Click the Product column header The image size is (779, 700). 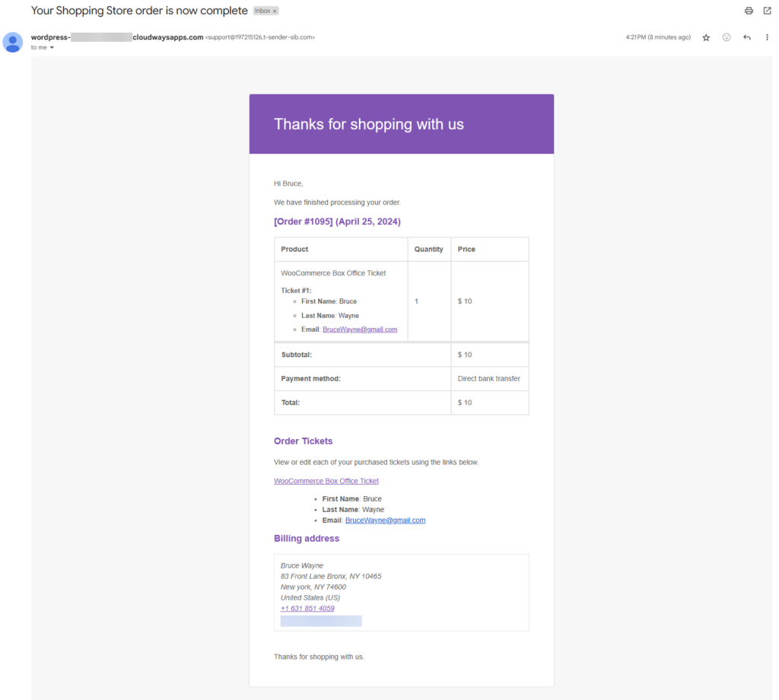point(294,250)
